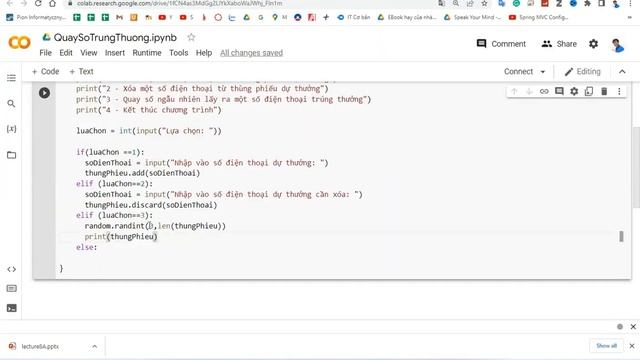
Task: Click 'random.randint' code line
Action: pos(155,226)
